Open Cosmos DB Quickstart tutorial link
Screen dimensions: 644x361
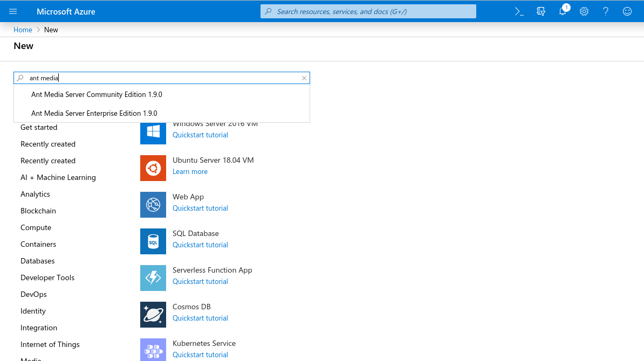[x=200, y=318]
